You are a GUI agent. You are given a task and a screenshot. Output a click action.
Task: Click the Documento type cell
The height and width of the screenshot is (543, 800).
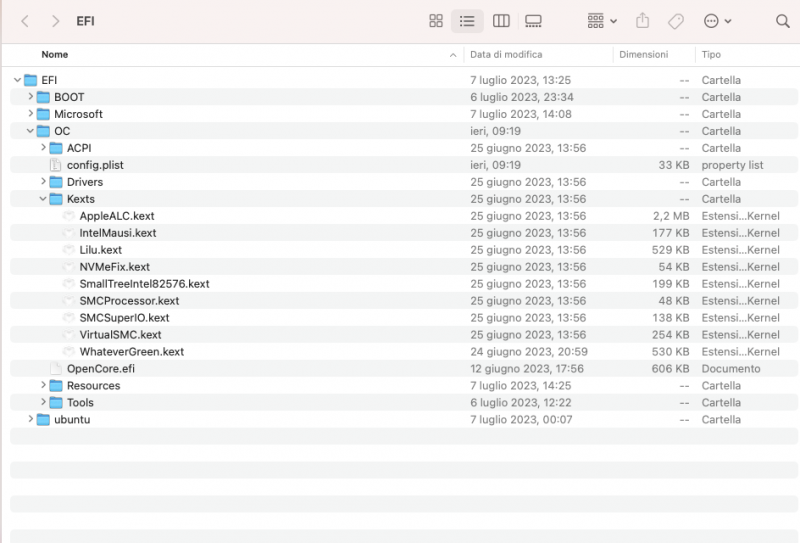coord(731,368)
